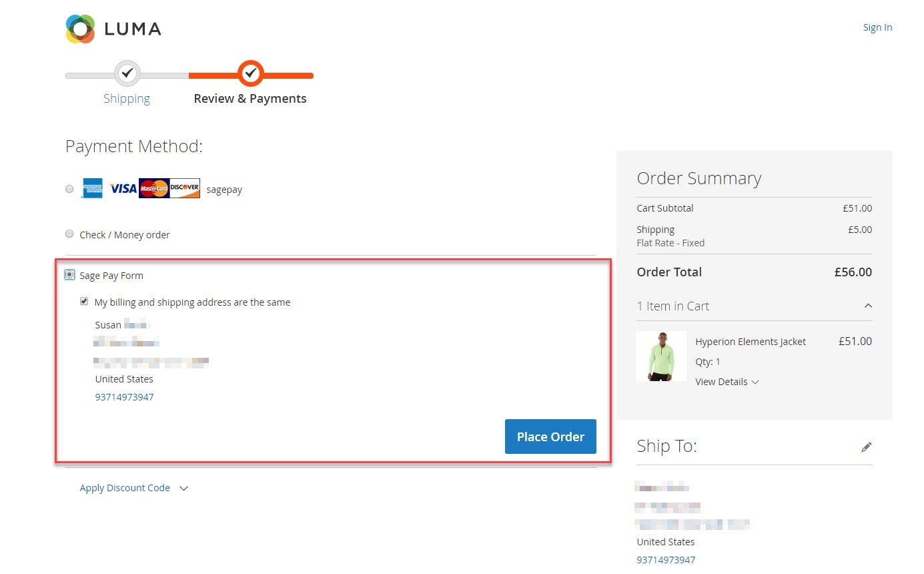This screenshot has height=574, width=924.
Task: Expand View Details for the jacket
Action: coord(727,382)
